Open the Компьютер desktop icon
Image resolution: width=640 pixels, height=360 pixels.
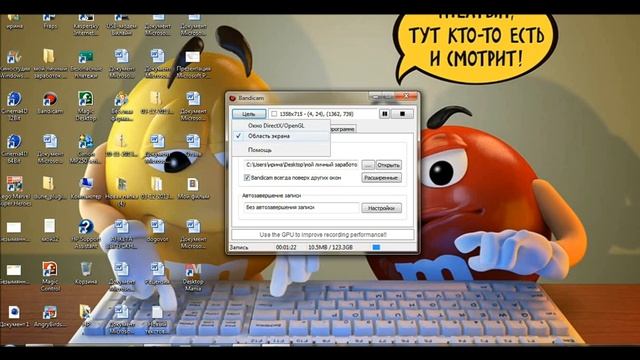[86, 188]
